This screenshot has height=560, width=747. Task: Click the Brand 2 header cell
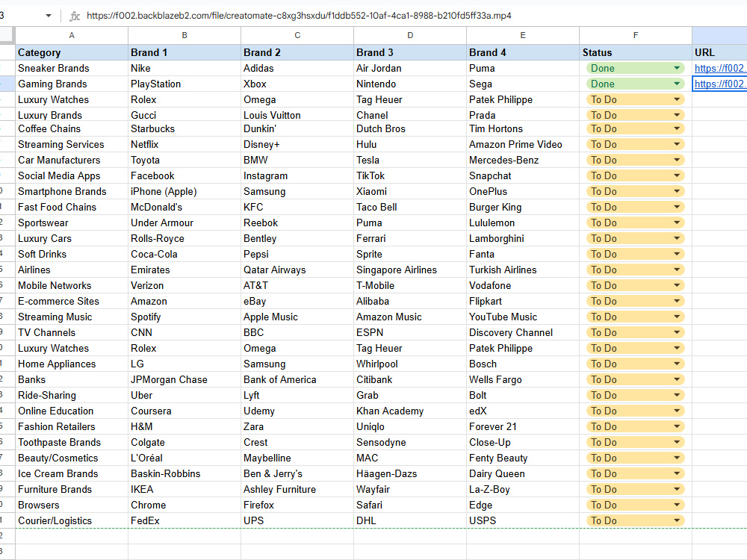[297, 52]
